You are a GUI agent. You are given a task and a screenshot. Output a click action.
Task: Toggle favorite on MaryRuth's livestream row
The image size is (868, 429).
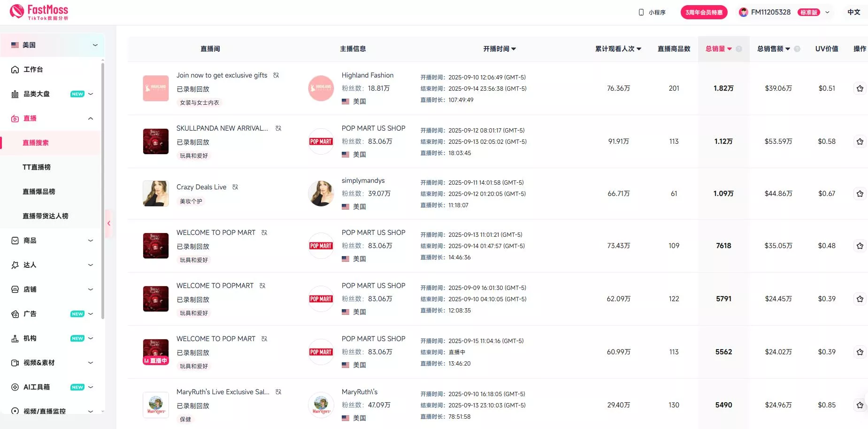[860, 405]
